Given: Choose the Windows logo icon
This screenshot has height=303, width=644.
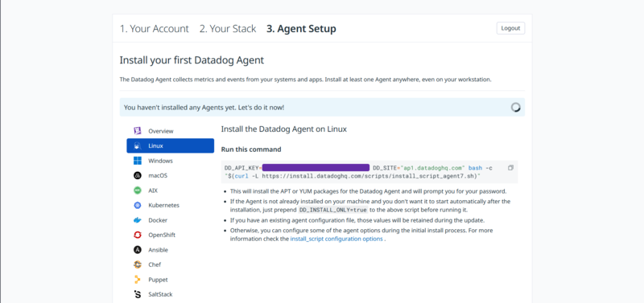Looking at the screenshot, I should (138, 161).
